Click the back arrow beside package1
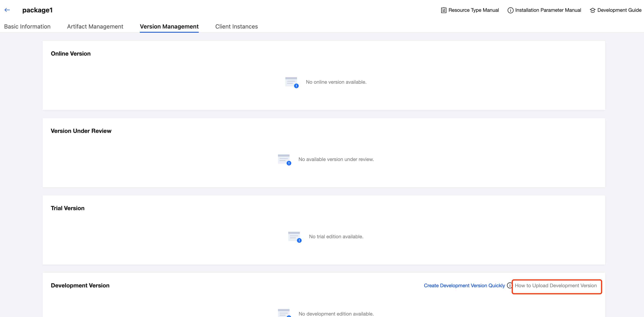 click(x=7, y=10)
